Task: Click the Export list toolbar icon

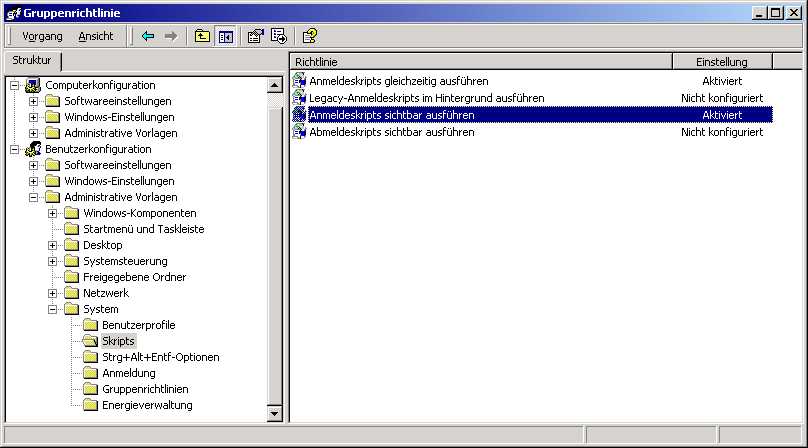Action: [279, 36]
